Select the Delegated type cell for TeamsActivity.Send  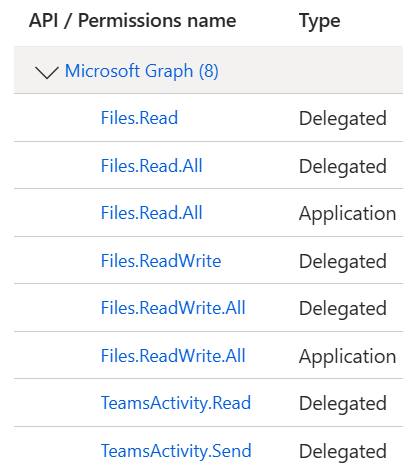click(x=343, y=452)
